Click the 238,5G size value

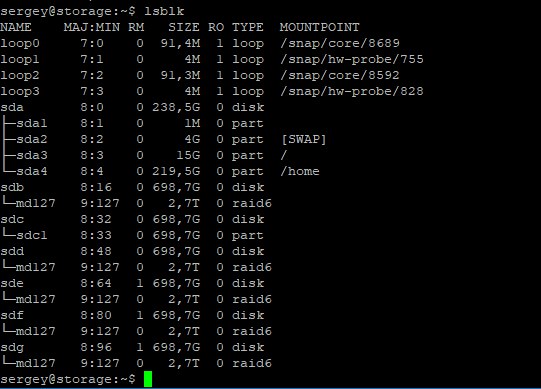click(x=176, y=107)
